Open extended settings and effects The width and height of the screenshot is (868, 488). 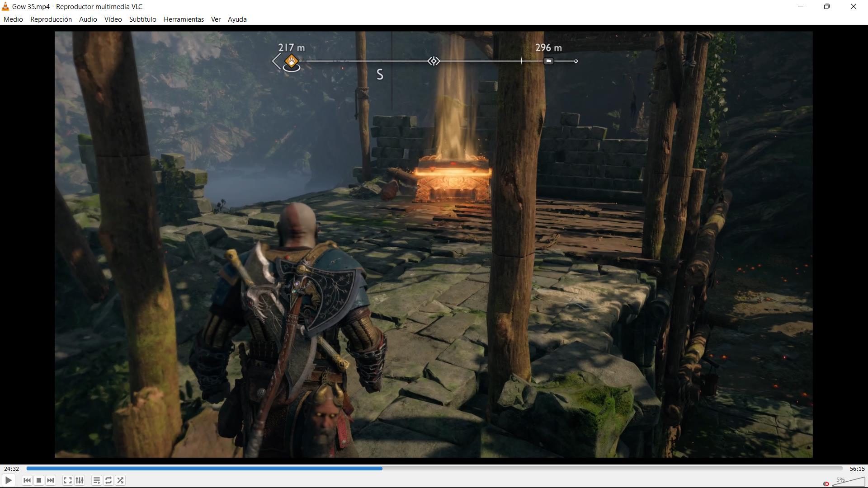(x=80, y=480)
